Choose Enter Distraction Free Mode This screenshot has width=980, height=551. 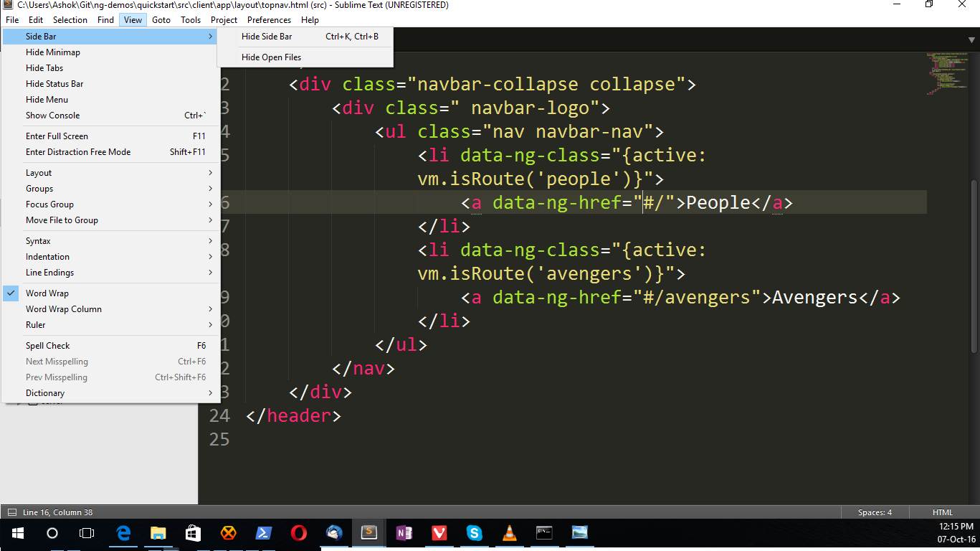click(78, 151)
